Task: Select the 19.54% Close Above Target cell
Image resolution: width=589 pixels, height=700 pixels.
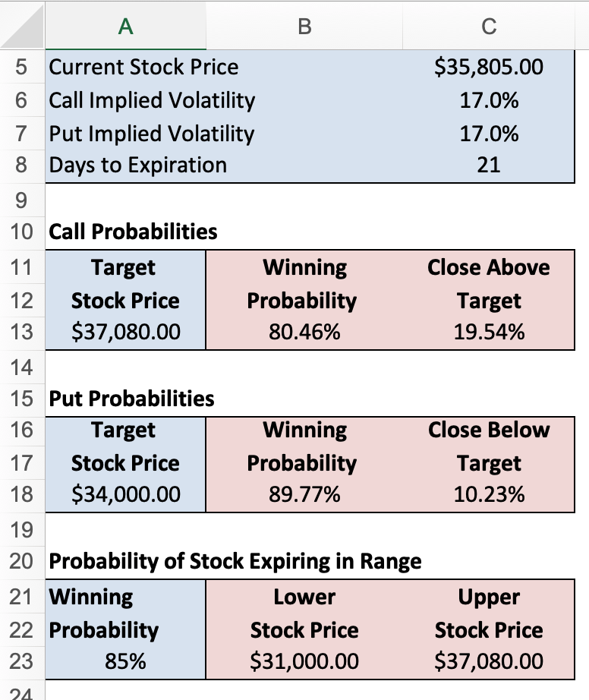Action: point(488,333)
